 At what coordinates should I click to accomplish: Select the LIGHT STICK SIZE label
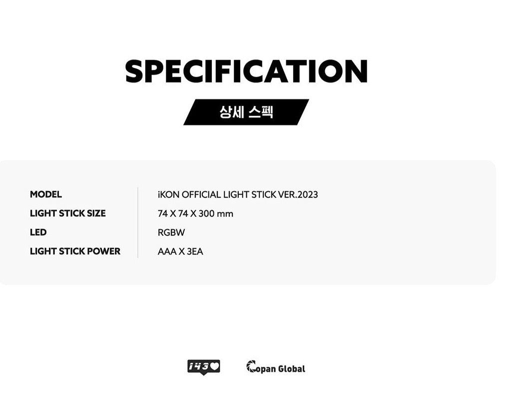coord(67,213)
